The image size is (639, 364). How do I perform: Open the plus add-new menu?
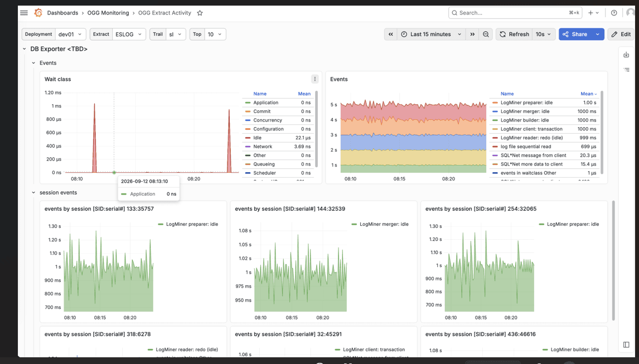593,13
